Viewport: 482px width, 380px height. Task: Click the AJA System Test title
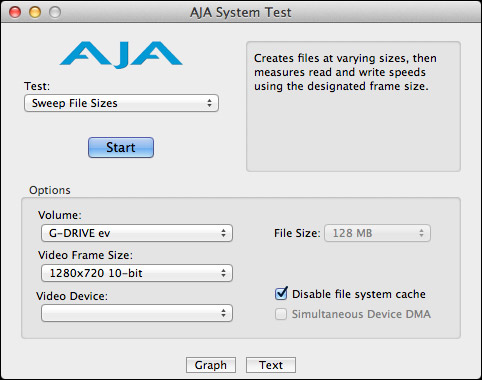point(241,12)
